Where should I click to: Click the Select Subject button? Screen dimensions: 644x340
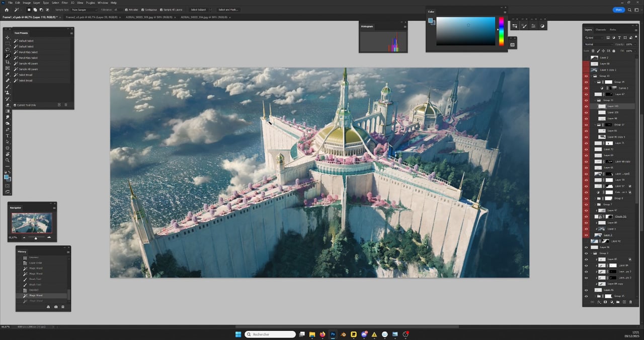pyautogui.click(x=199, y=10)
